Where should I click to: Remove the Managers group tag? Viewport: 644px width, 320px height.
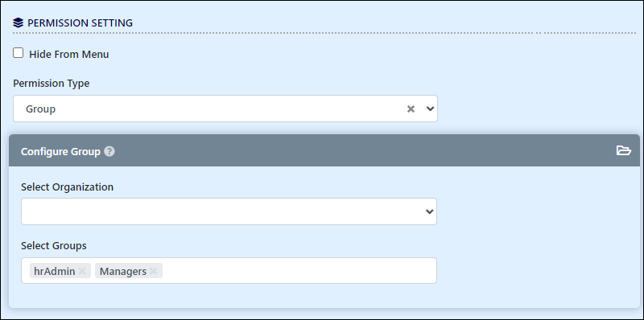tap(153, 271)
